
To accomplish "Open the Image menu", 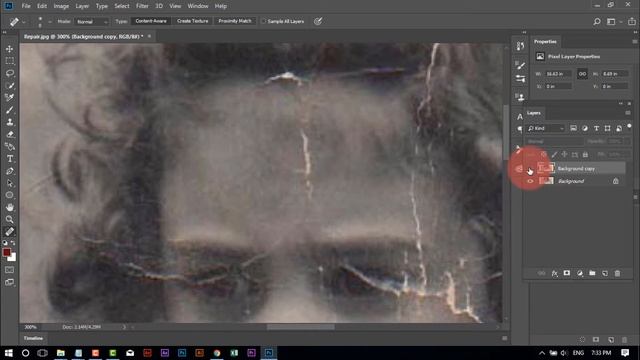I will [x=61, y=6].
